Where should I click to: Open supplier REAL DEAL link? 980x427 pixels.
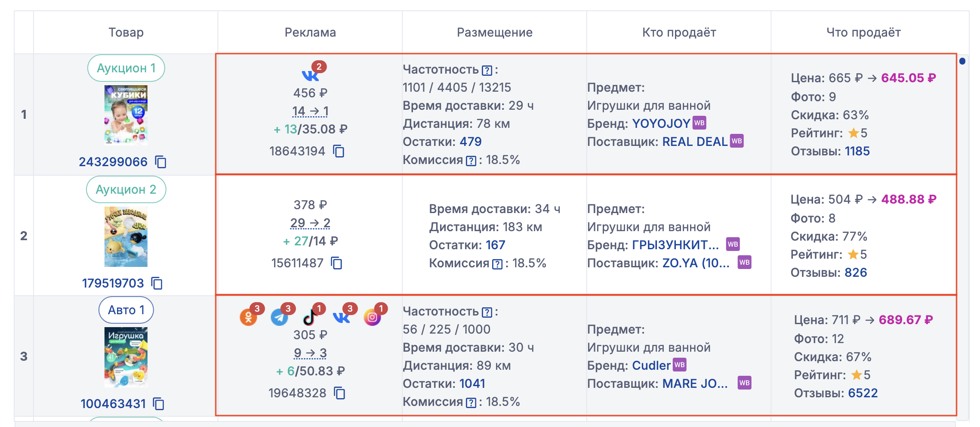pos(694,142)
